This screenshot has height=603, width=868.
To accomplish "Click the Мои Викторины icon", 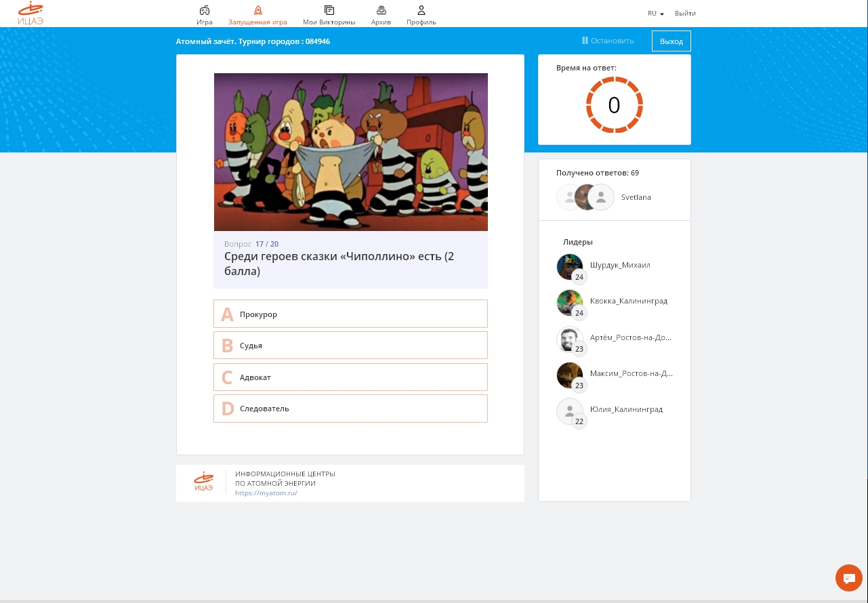I will coord(329,10).
